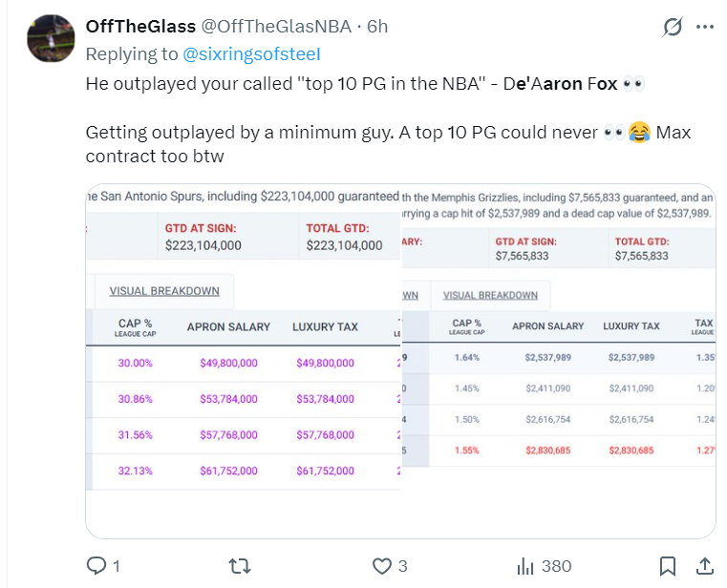Screen dimensions: 727x588
Task: Click the reply comment icon
Action: [x=96, y=566]
